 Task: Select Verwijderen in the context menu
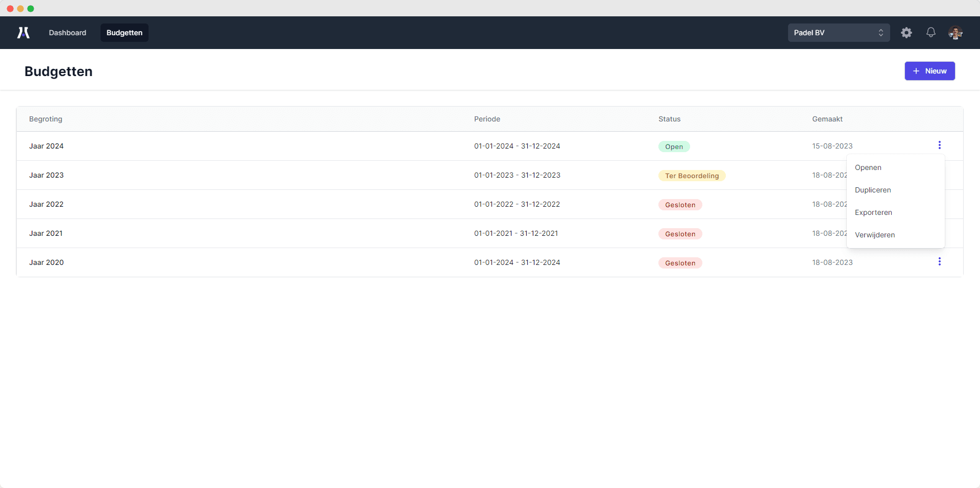click(875, 235)
